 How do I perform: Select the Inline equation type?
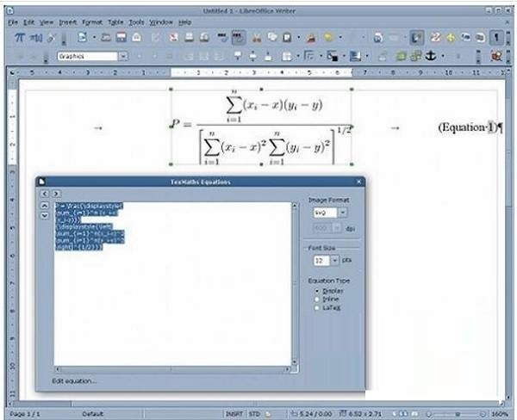coord(318,300)
